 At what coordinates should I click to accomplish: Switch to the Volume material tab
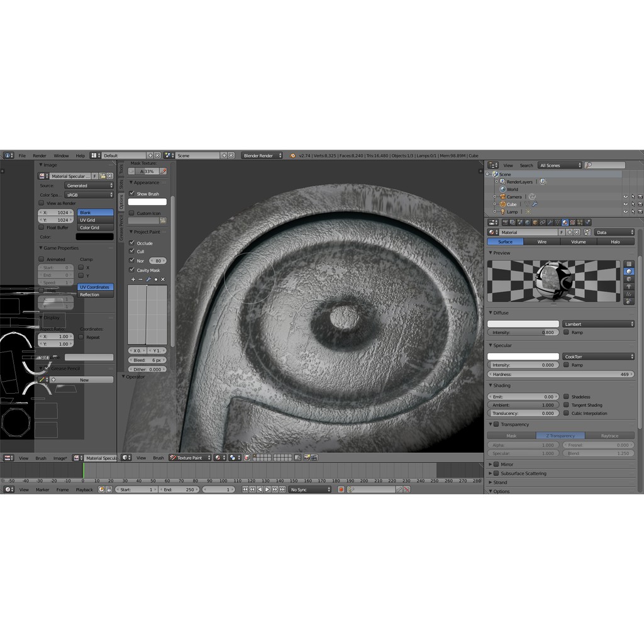click(x=578, y=241)
